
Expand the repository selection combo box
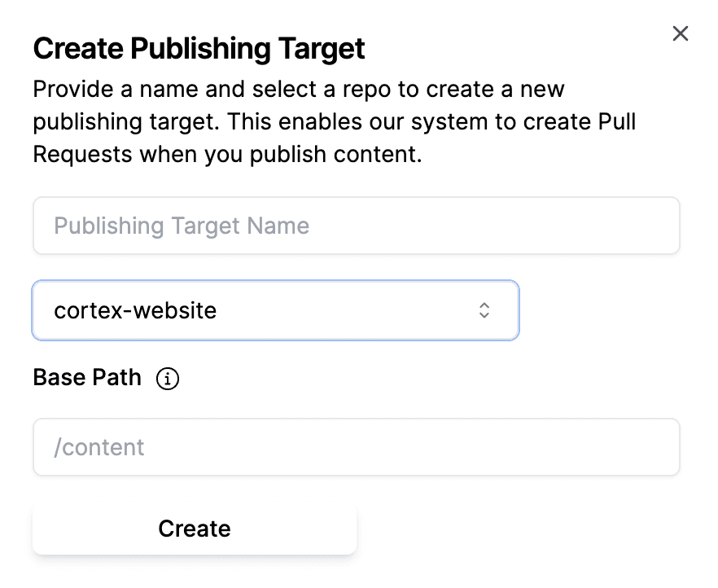tap(275, 310)
